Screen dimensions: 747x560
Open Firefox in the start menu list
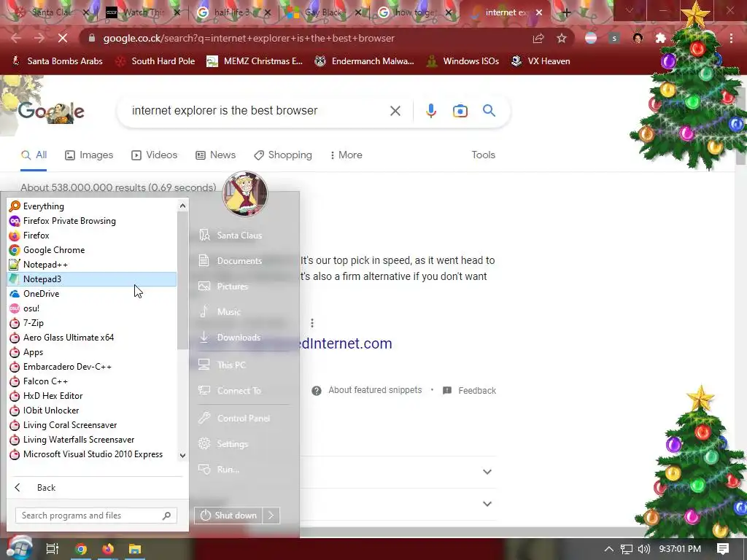(91, 236)
